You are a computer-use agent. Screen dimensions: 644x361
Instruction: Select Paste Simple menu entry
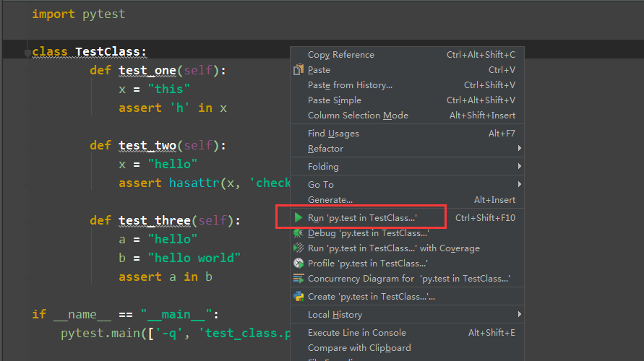[x=334, y=100]
